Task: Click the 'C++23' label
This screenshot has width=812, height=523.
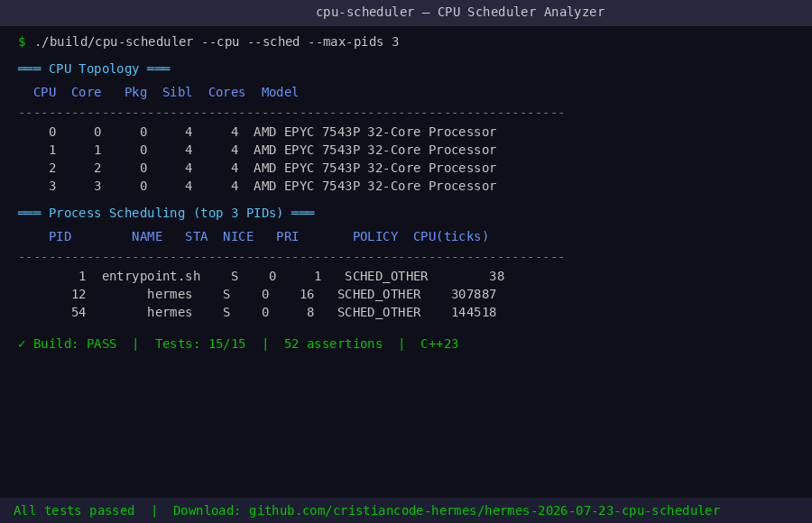Action: tap(439, 344)
